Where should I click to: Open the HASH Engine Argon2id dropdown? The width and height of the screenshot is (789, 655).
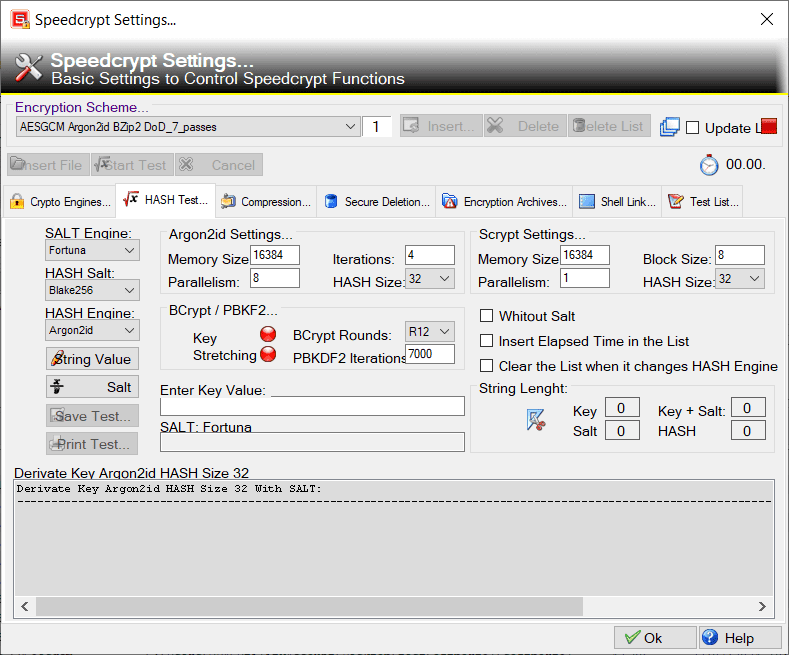(92, 331)
